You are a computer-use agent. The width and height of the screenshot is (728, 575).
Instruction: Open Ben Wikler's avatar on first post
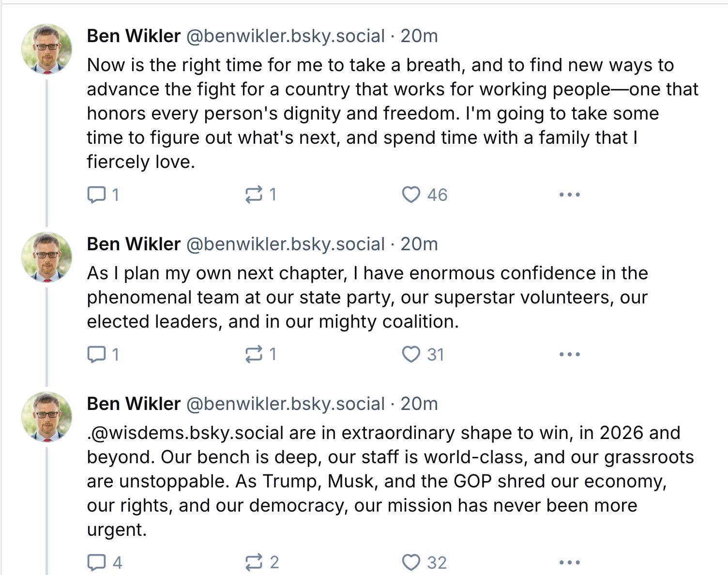point(47,49)
